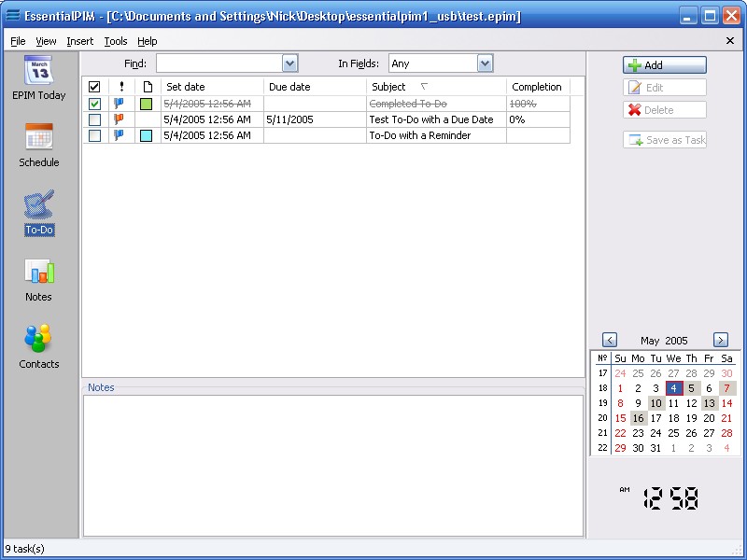This screenshot has width=747, height=560.
Task: Click week number 20 in the calendar
Action: tap(602, 417)
